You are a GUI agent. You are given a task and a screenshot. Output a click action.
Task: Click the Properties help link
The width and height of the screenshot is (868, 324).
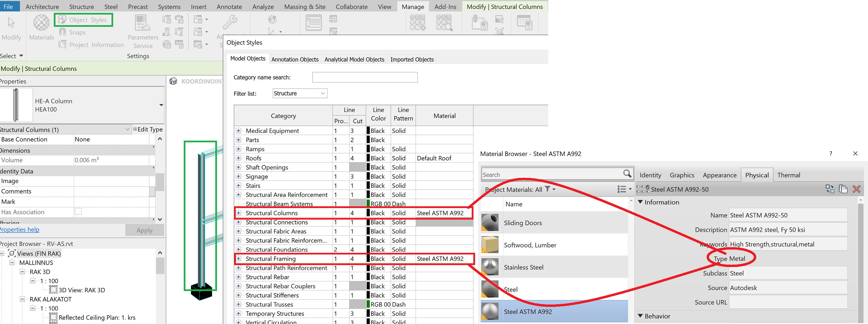(x=19, y=229)
